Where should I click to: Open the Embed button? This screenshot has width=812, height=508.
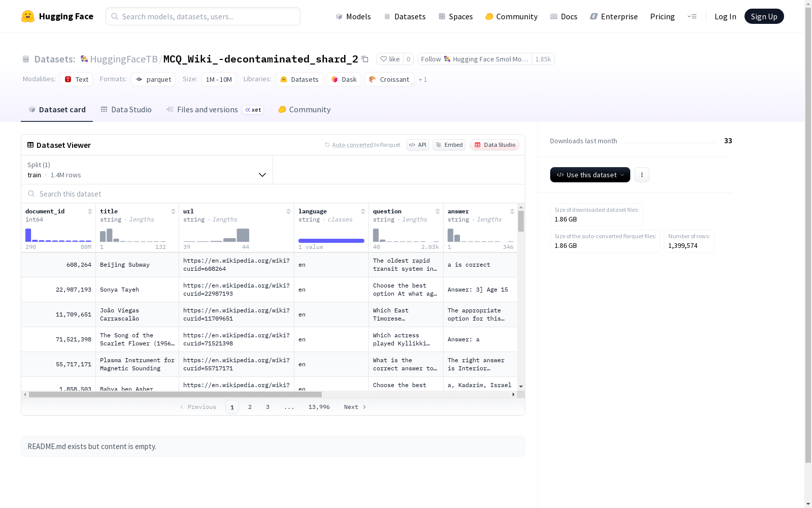pos(449,145)
